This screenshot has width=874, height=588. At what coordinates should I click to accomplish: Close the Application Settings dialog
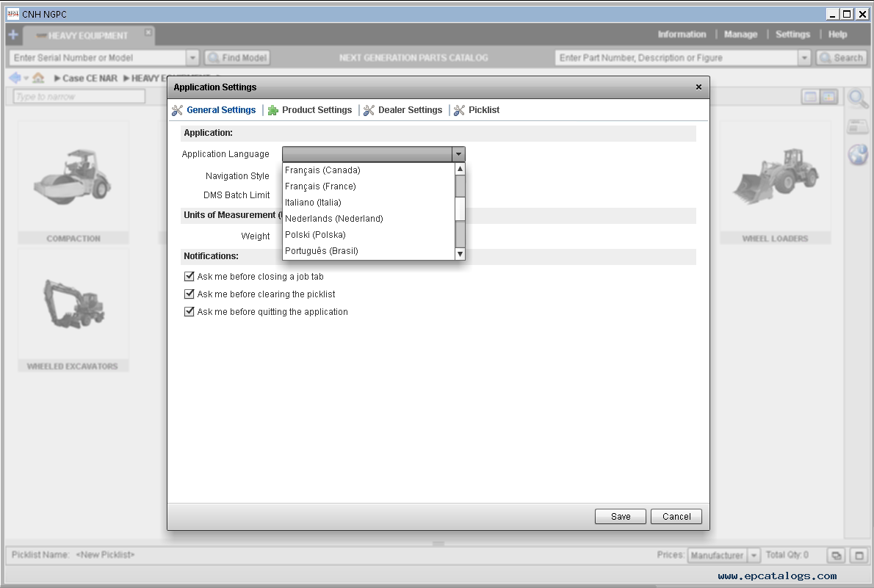698,87
